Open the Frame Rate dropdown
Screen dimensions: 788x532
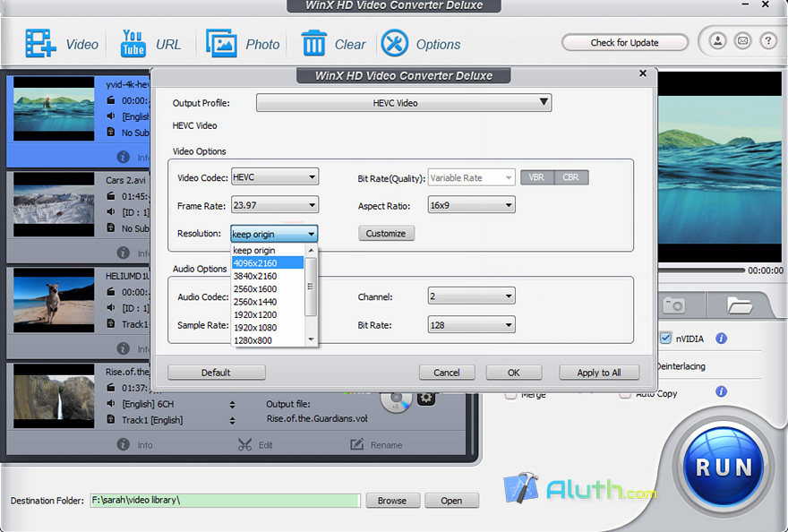click(x=274, y=205)
